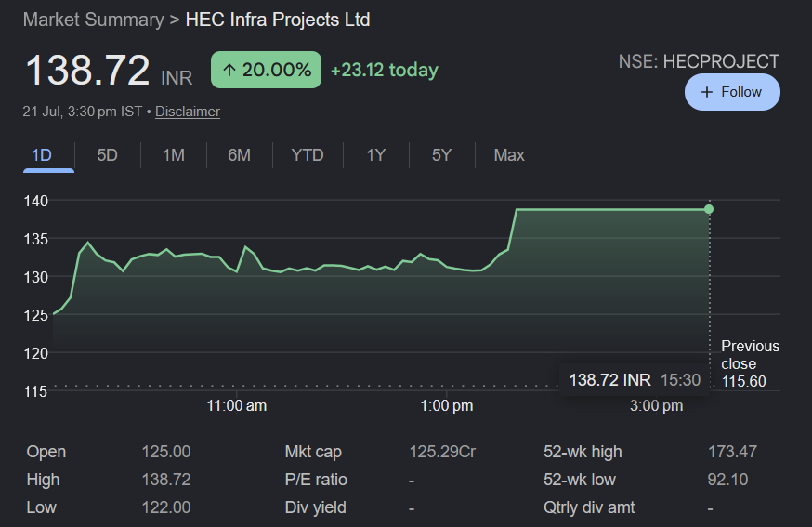The width and height of the screenshot is (812, 527).
Task: Click the High label in stats
Action: click(x=43, y=480)
